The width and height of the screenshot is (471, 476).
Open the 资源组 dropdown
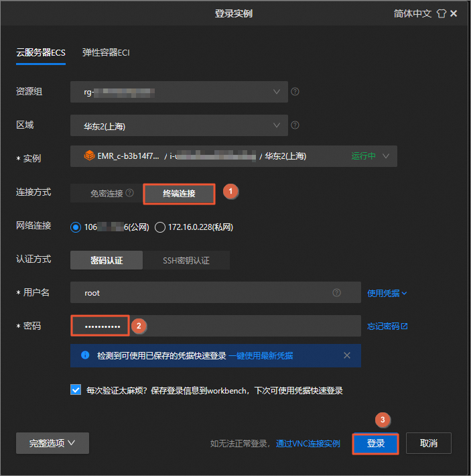coord(179,92)
